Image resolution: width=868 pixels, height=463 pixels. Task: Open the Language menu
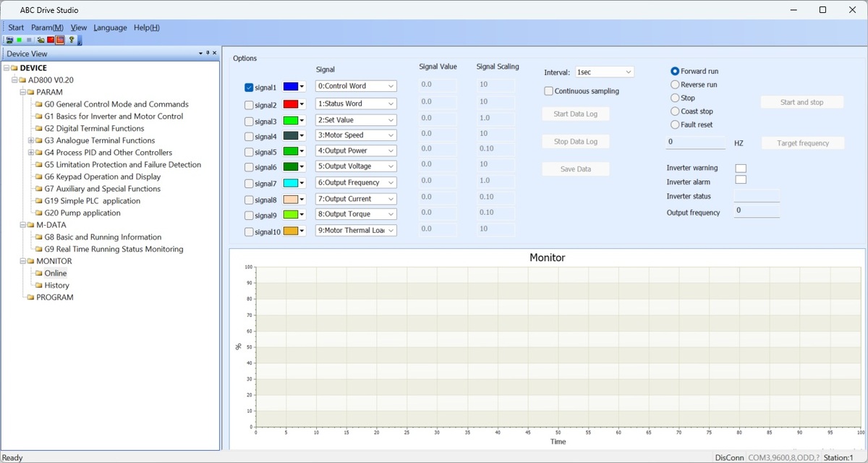[x=110, y=27]
